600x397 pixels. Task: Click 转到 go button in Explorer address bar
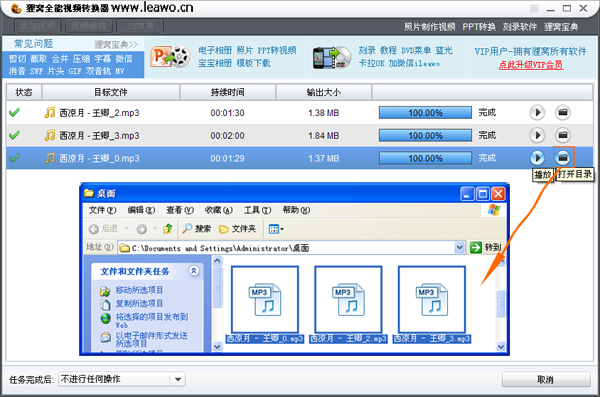click(x=485, y=247)
